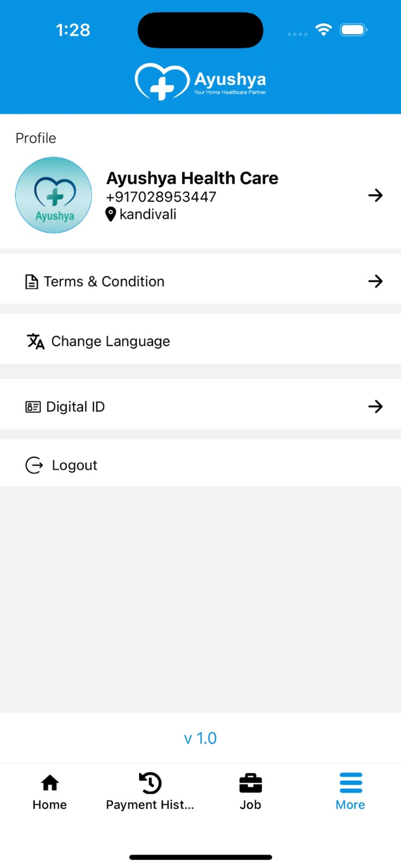This screenshot has width=401, height=868.
Task: Click the Digital ID card icon
Action: tap(33, 407)
